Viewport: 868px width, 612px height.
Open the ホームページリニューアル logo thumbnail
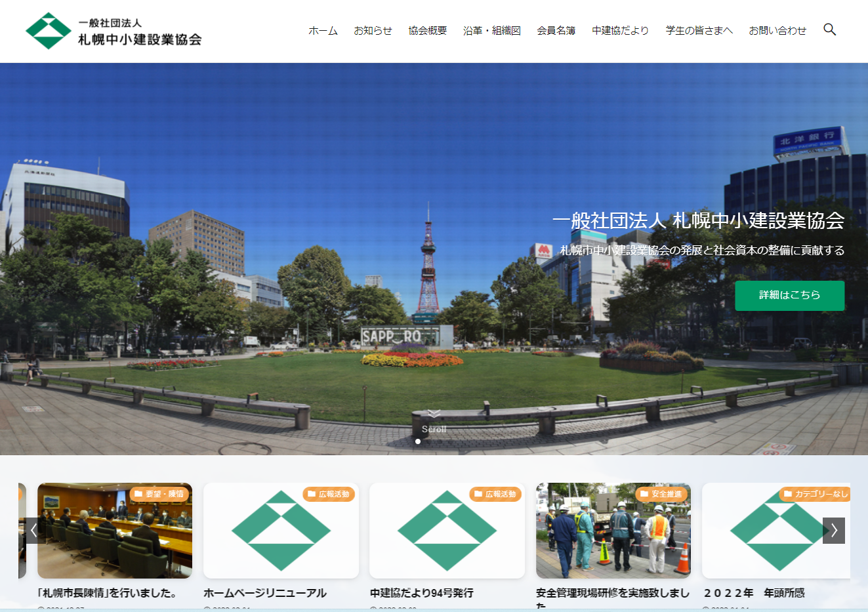click(281, 531)
